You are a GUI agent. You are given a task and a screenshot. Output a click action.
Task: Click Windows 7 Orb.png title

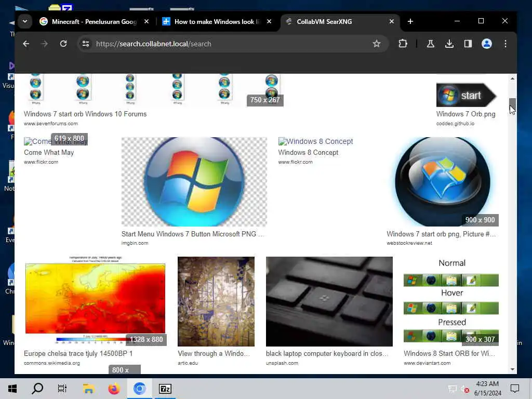(466, 114)
